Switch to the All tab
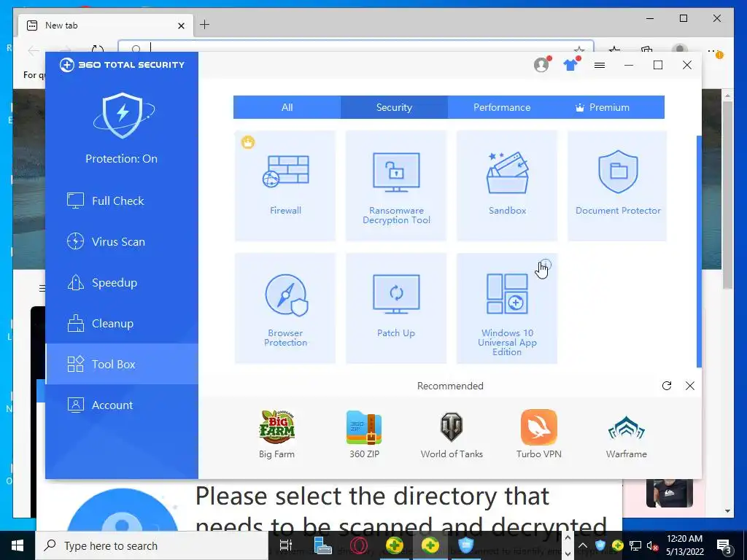The image size is (747, 560). [287, 107]
